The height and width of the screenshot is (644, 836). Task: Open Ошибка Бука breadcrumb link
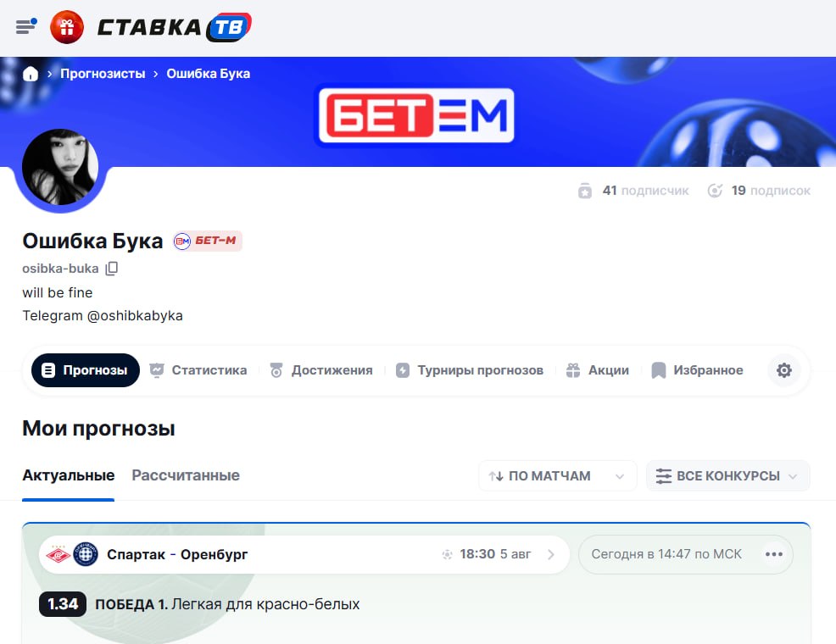pos(208,74)
